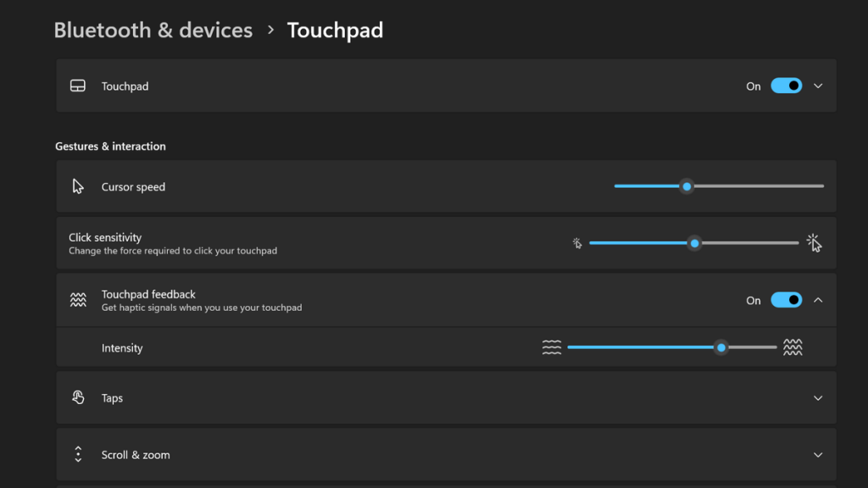This screenshot has width=868, height=488.
Task: Click the cursor arrow icon beside Cursor speed
Action: pos(77,186)
